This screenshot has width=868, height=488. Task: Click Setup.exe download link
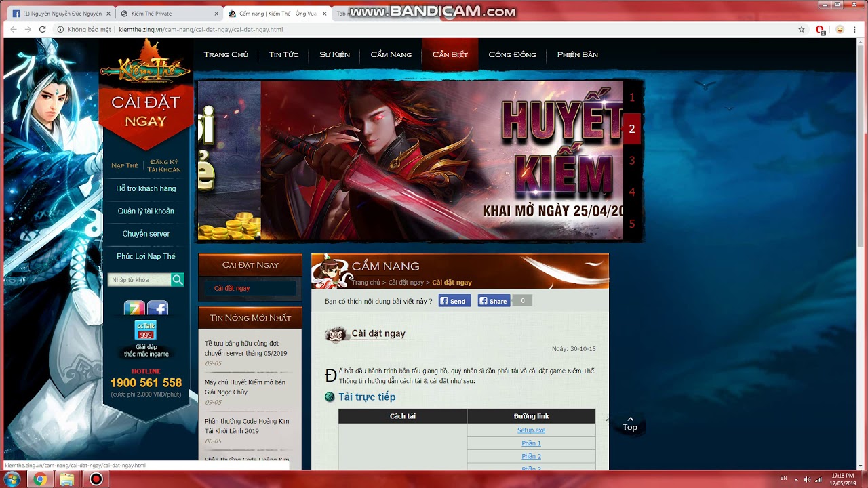[x=531, y=430]
